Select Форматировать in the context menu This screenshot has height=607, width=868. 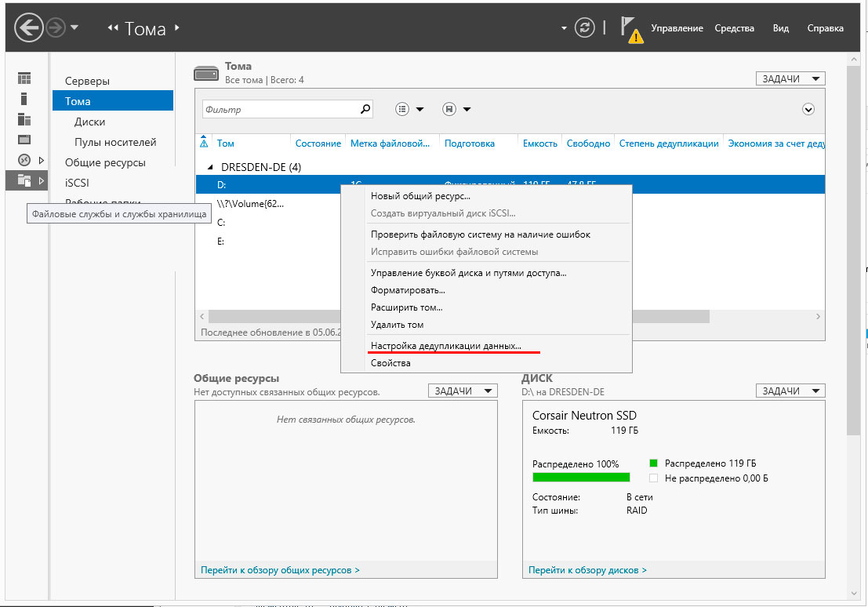(408, 290)
